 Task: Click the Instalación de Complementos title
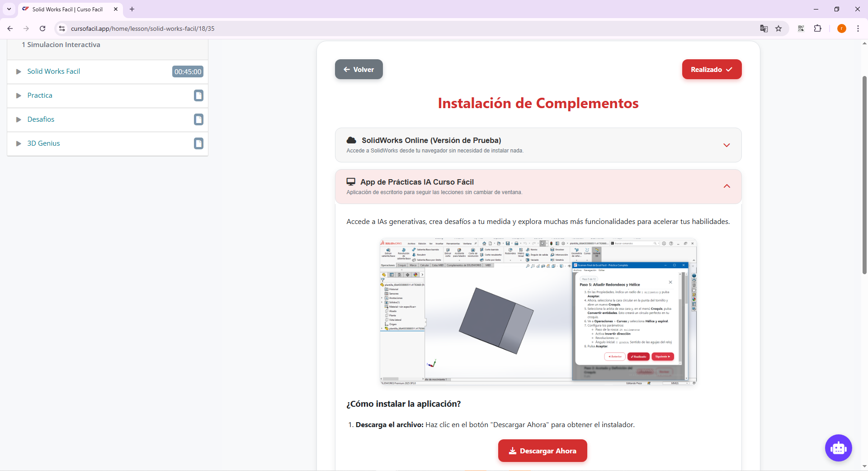[x=538, y=104]
